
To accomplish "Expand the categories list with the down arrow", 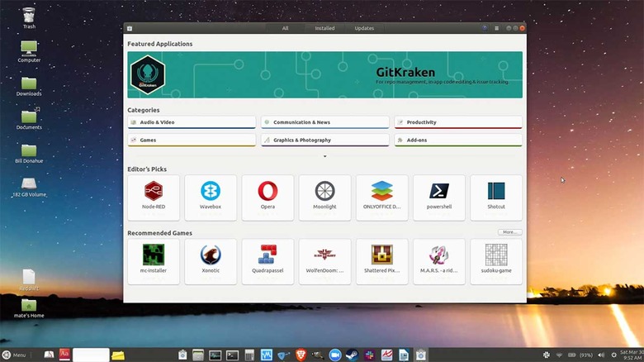I will [324, 156].
